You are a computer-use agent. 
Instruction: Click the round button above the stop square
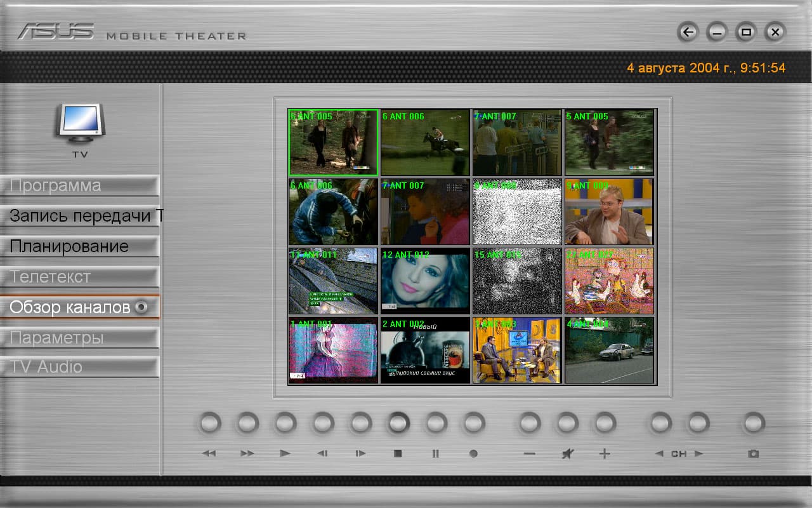398,423
